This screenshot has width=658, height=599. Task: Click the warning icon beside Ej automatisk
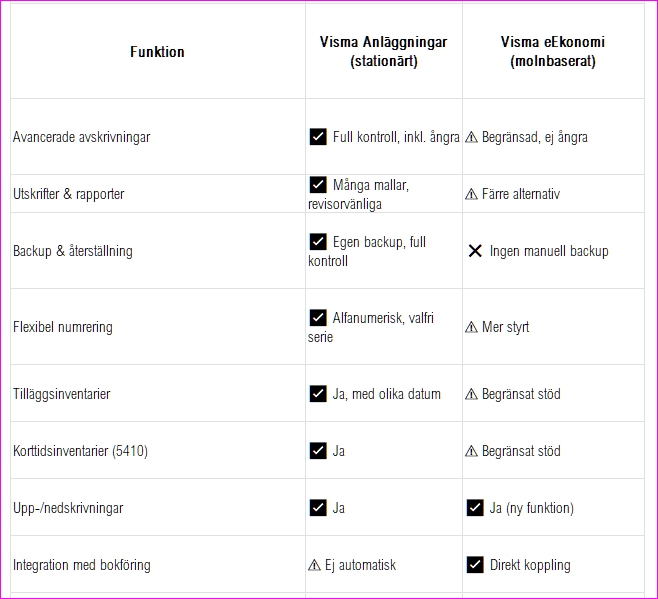[314, 565]
